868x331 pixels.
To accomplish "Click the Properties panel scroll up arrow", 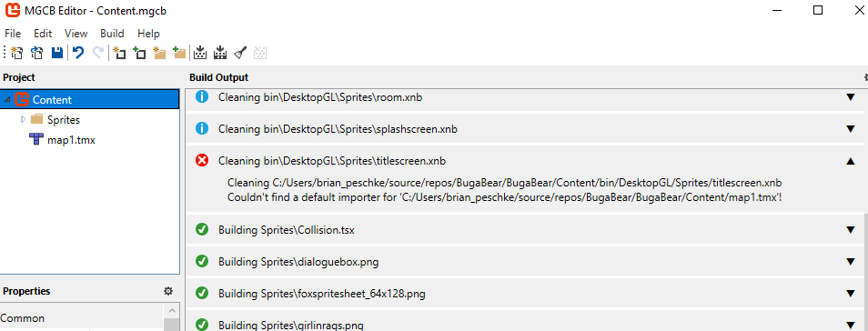I will (172, 311).
